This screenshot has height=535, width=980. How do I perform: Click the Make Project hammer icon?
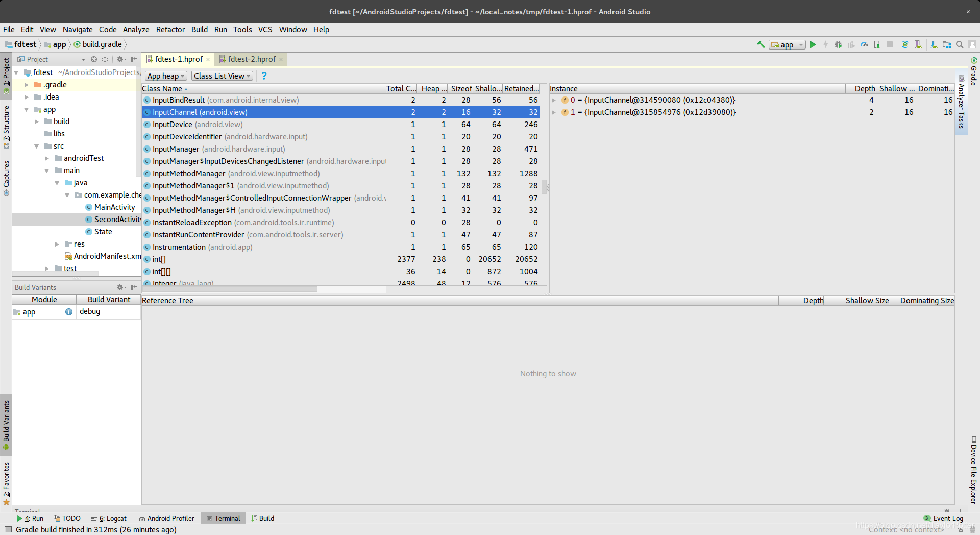pos(761,44)
